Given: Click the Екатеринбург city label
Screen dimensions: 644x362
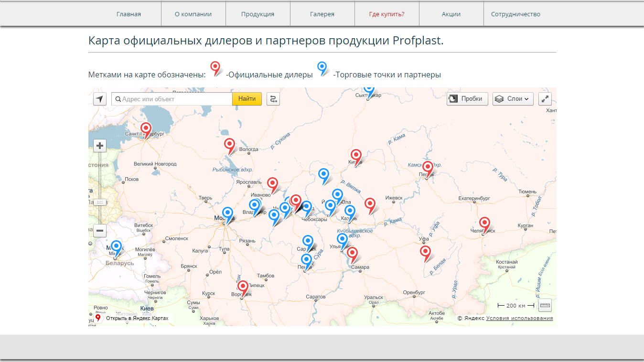Looking at the screenshot, I should [x=474, y=198].
